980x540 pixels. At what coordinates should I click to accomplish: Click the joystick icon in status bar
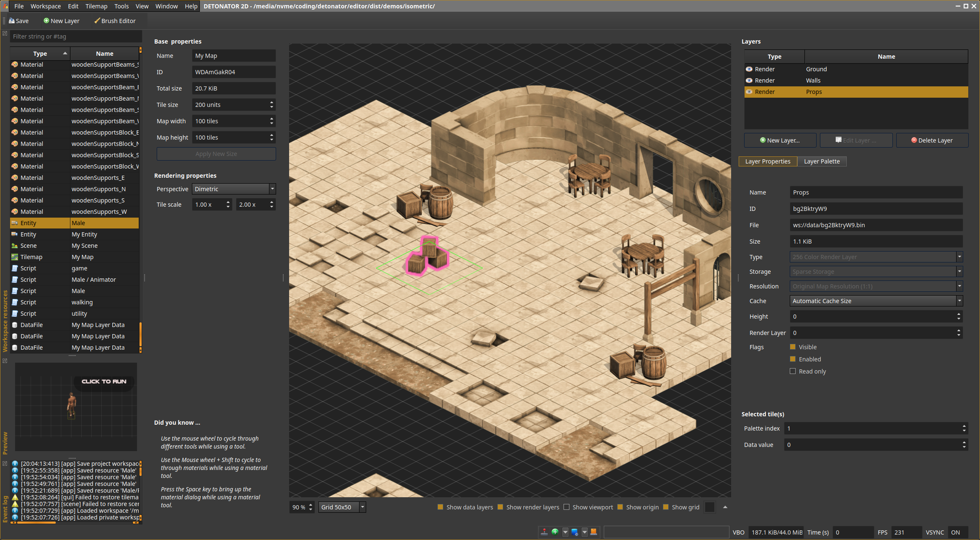tap(544, 532)
